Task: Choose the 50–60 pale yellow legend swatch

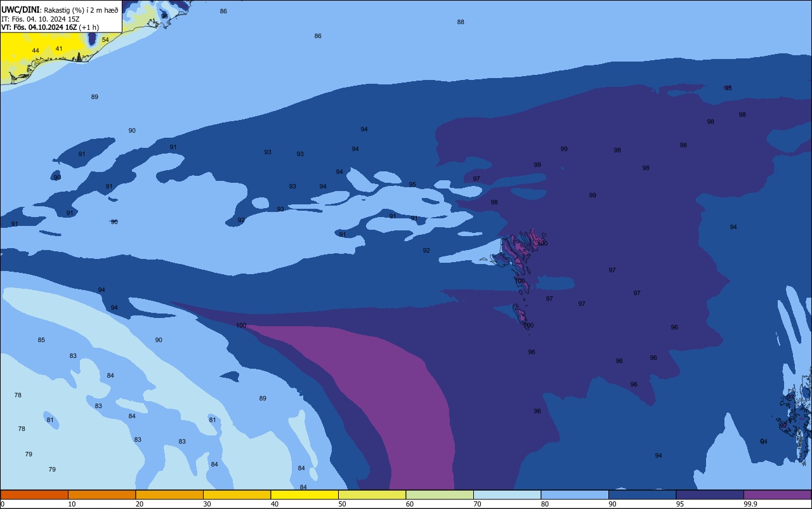Action: click(372, 494)
